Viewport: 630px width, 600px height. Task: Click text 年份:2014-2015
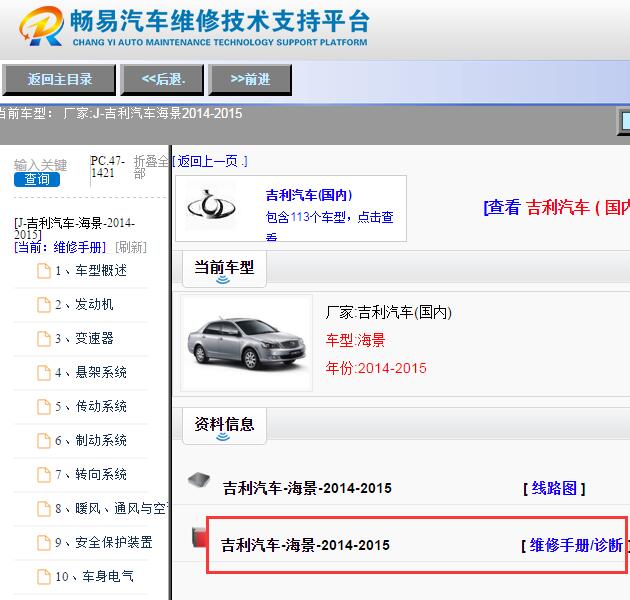[376, 368]
